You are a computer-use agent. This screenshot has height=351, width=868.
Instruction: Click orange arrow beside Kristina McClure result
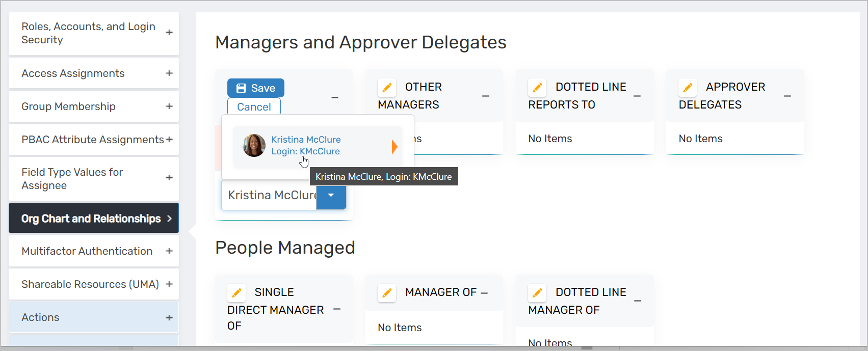tap(394, 147)
